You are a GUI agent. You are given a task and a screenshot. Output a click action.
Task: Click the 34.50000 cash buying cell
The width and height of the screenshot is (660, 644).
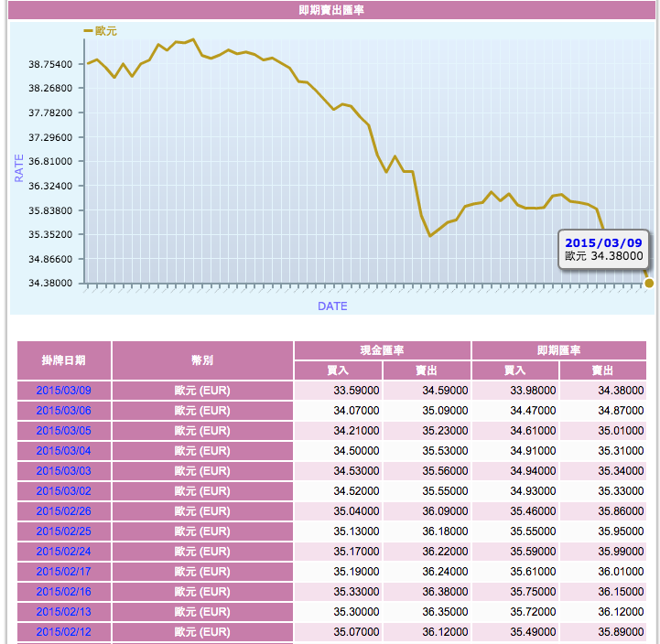[338, 451]
